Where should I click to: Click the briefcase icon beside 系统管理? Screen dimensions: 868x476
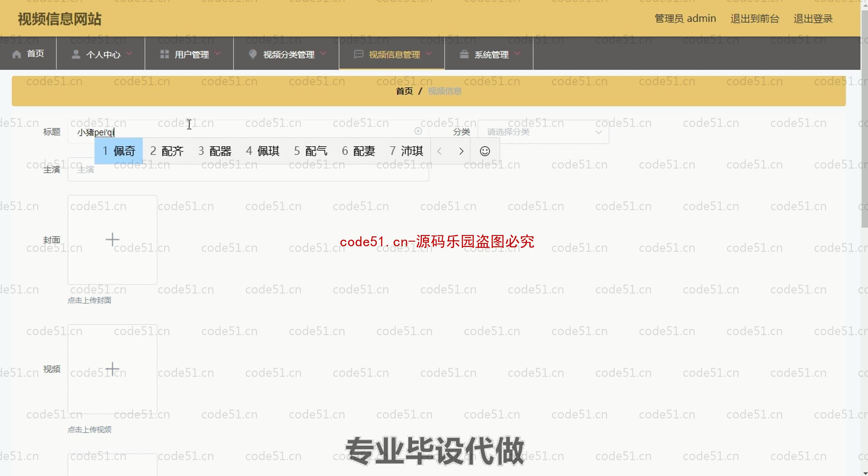pyautogui.click(x=464, y=54)
